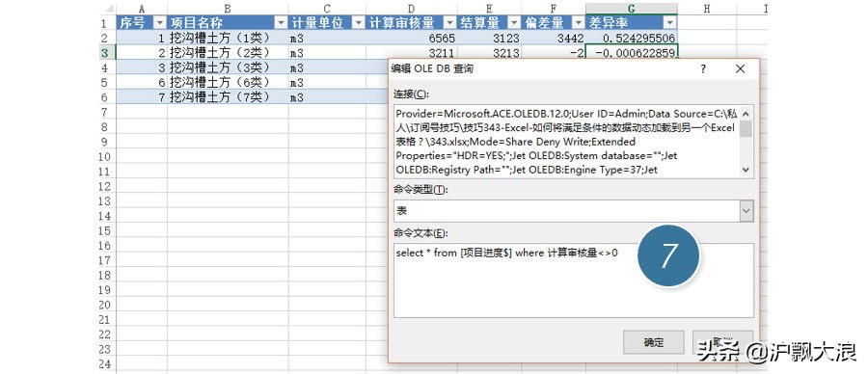Click cell 挖沟槽土方（7类）
868x374 pixels.
coord(228,96)
